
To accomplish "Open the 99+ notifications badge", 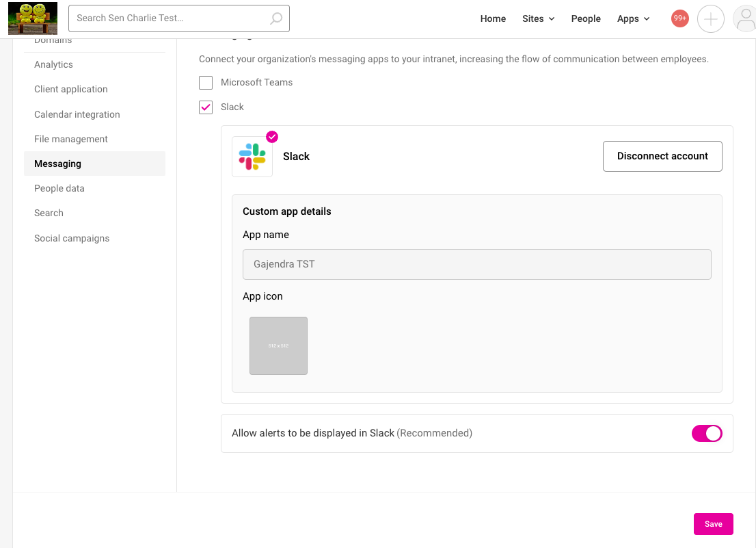I will 679,18.
